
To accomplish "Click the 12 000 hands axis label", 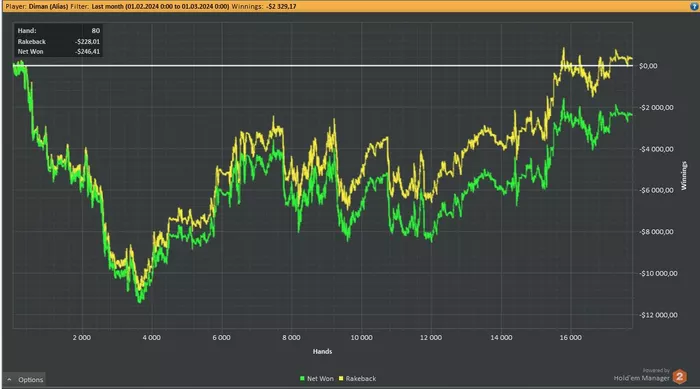I will click(431, 338).
